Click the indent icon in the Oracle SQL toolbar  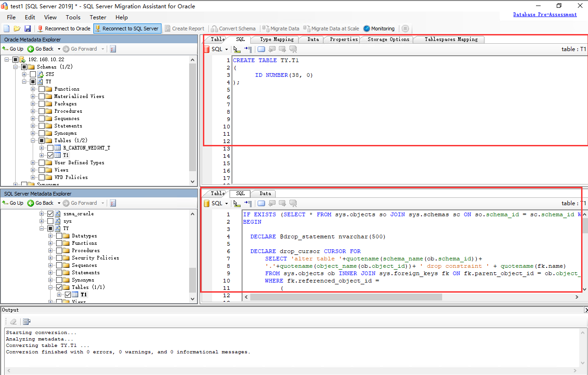point(248,49)
